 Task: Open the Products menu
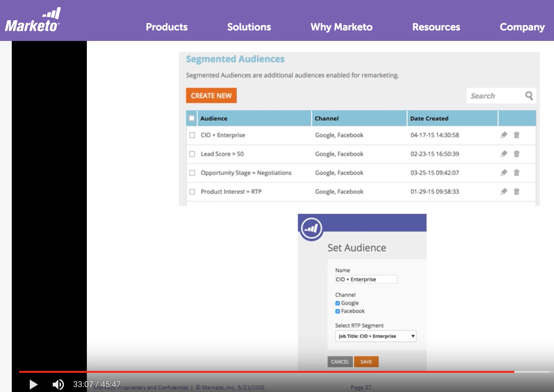167,27
